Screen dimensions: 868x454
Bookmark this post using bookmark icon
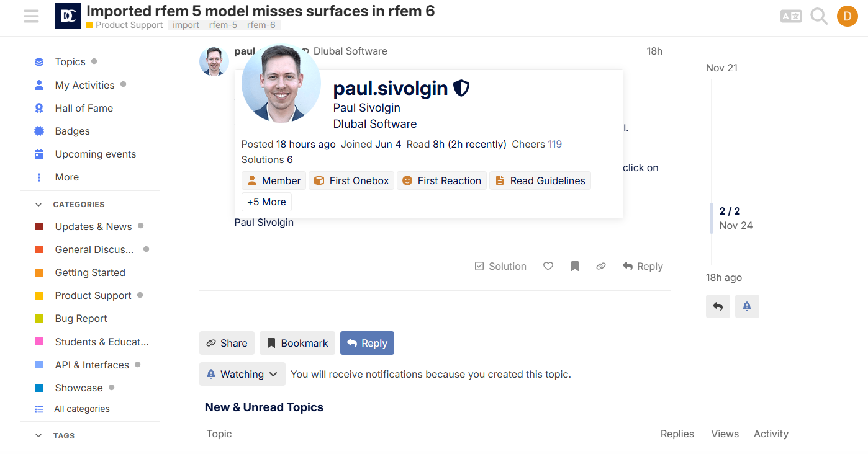[575, 266]
